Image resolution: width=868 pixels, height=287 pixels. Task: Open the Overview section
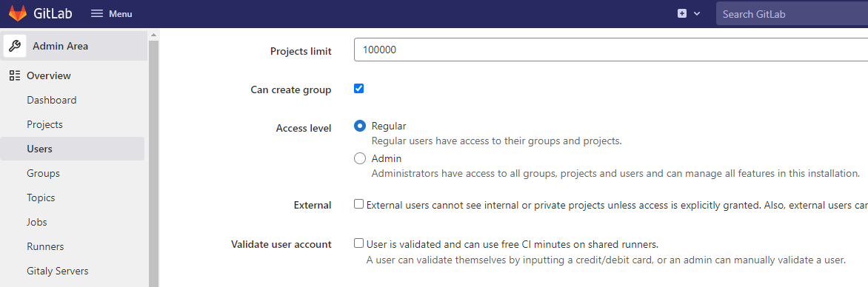pos(49,75)
